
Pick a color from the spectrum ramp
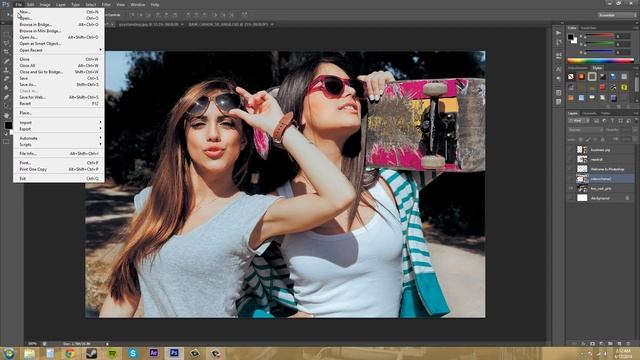(x=600, y=60)
